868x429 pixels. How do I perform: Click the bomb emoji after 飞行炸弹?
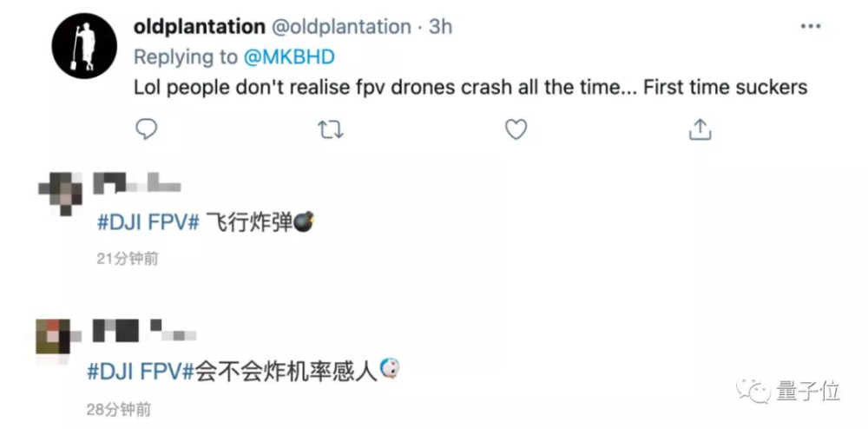point(305,222)
